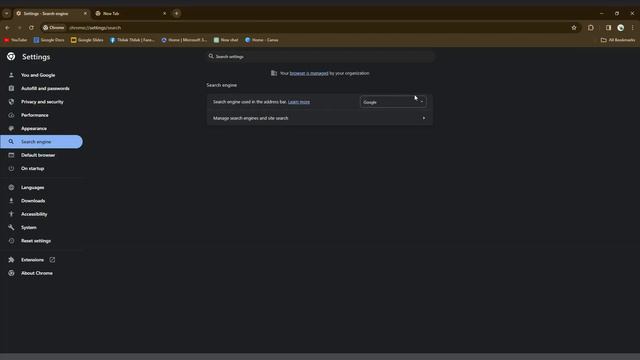Open the Google search engine dropdown
The width and height of the screenshot is (640, 360).
point(393,102)
